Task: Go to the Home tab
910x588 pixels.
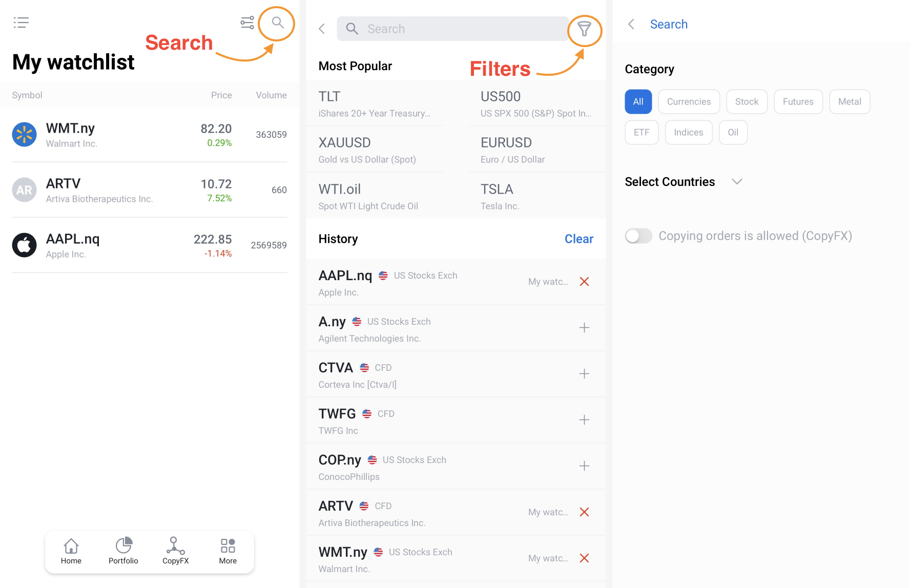Action: pyautogui.click(x=71, y=551)
